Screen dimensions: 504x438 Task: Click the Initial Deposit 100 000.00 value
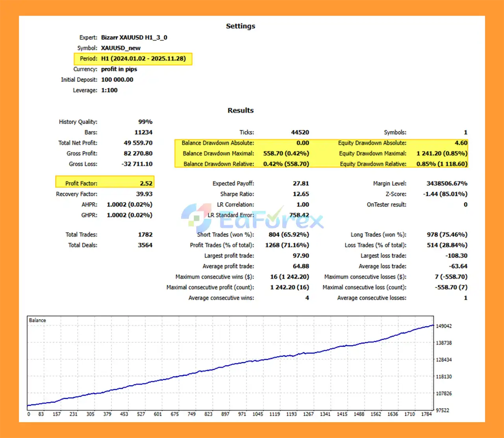coord(117,79)
